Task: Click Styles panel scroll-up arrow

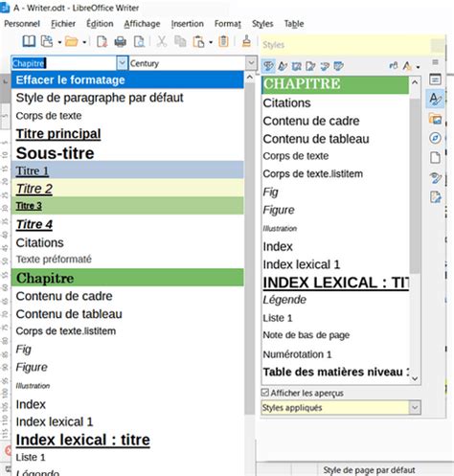Action: pyautogui.click(x=415, y=82)
